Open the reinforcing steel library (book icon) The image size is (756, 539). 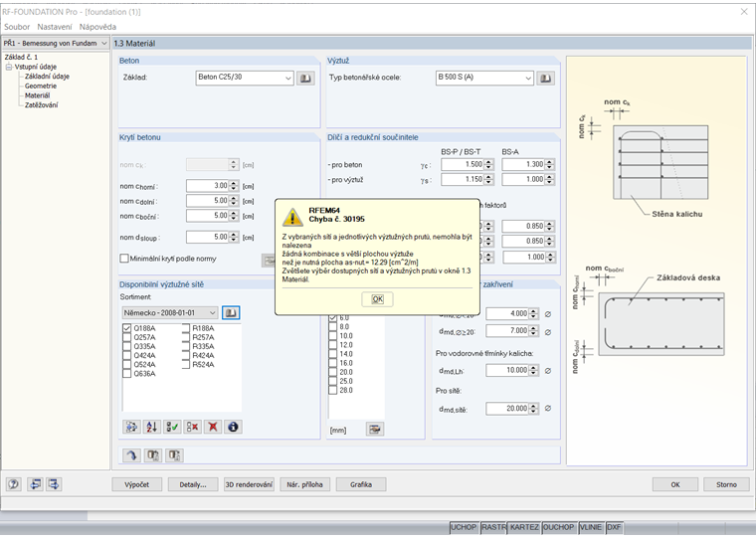[545, 79]
